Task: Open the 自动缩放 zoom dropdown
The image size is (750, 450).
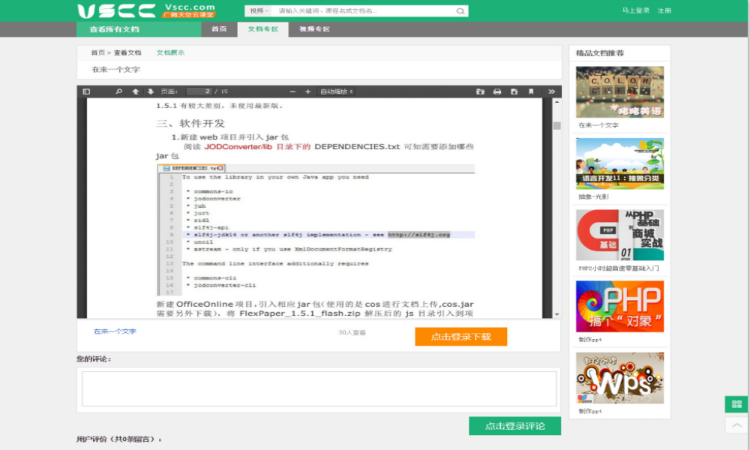Action: click(337, 91)
